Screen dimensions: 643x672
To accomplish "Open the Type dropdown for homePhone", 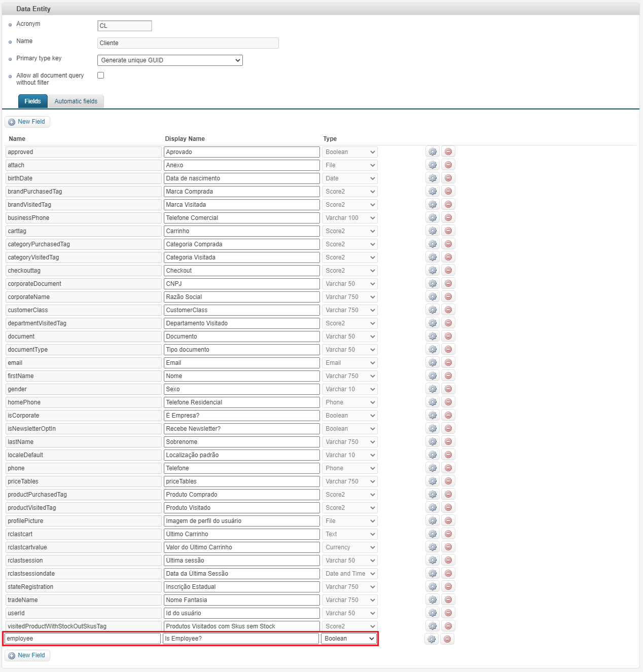I will [x=349, y=402].
